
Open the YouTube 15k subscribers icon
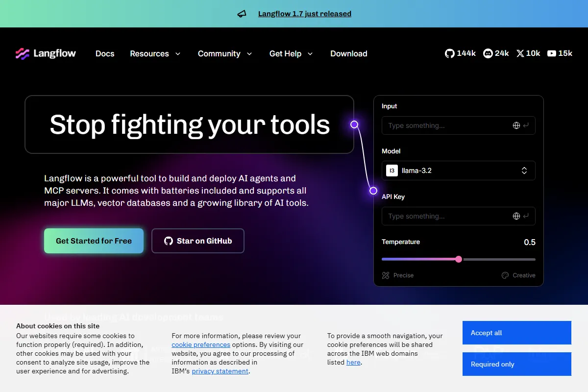(552, 53)
